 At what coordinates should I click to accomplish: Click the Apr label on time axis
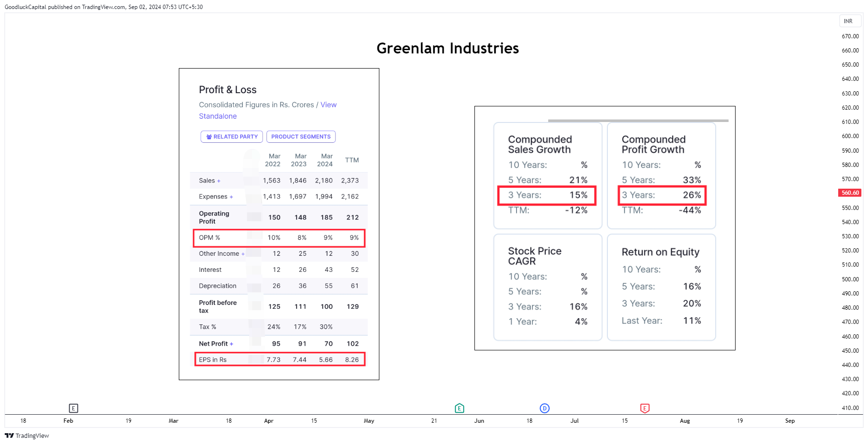269,421
